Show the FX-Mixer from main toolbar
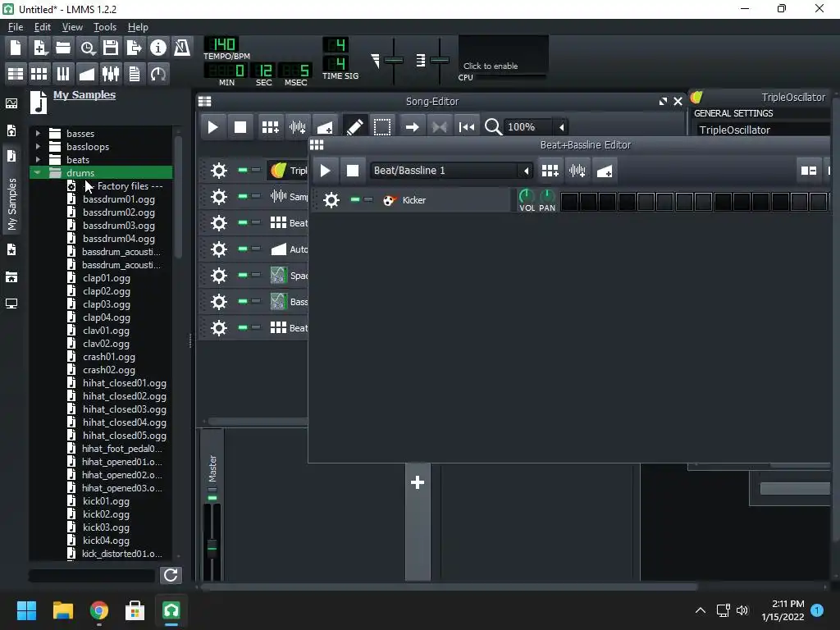 111,73
